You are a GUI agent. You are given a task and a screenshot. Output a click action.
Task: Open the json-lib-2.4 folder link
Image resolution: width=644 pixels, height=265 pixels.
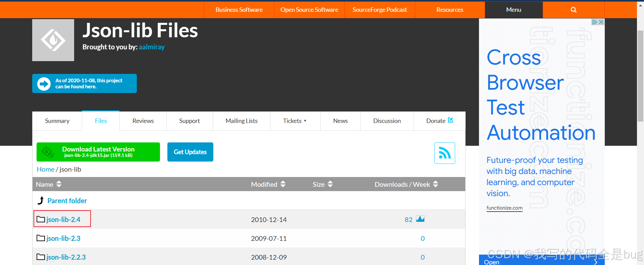pyautogui.click(x=63, y=219)
